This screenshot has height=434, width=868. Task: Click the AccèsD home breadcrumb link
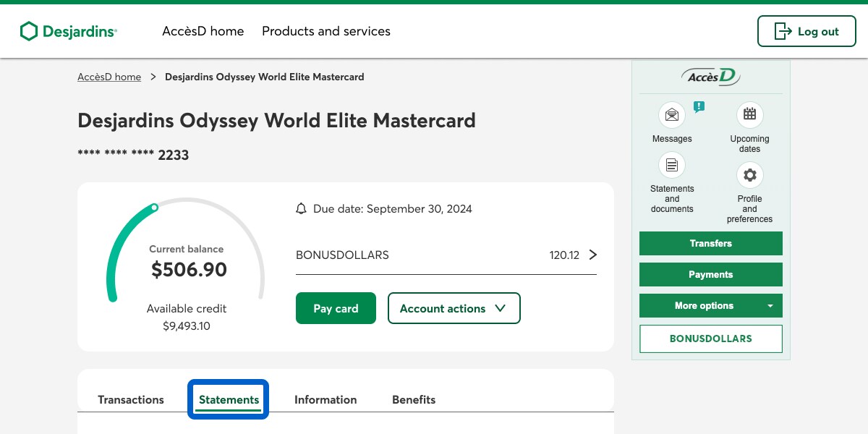pos(109,77)
